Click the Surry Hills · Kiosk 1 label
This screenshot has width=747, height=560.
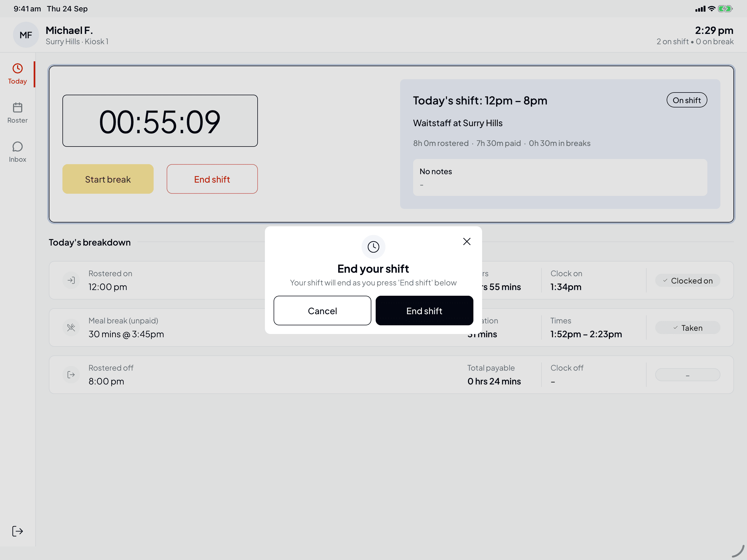pyautogui.click(x=77, y=42)
